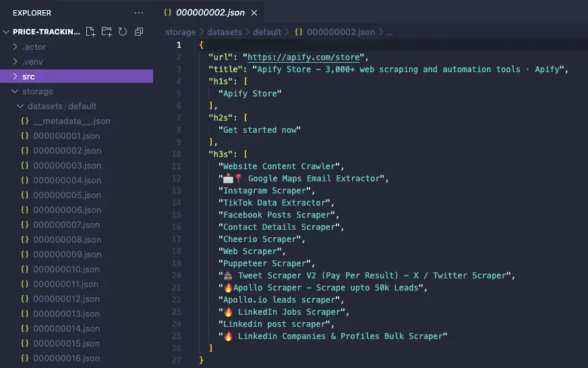Create a new file in the Explorer header
Screen dimensions: 588x368
click(91, 32)
